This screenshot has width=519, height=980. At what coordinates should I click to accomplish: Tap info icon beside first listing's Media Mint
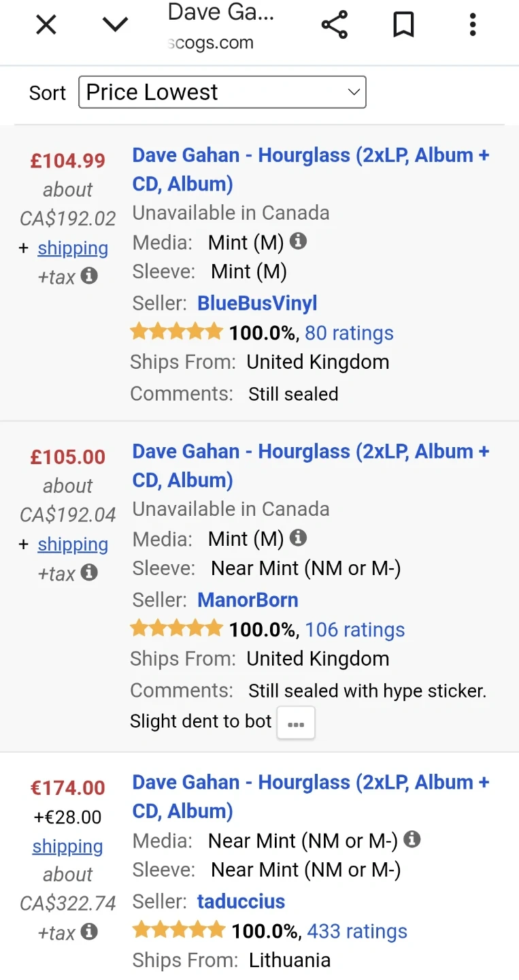click(298, 241)
